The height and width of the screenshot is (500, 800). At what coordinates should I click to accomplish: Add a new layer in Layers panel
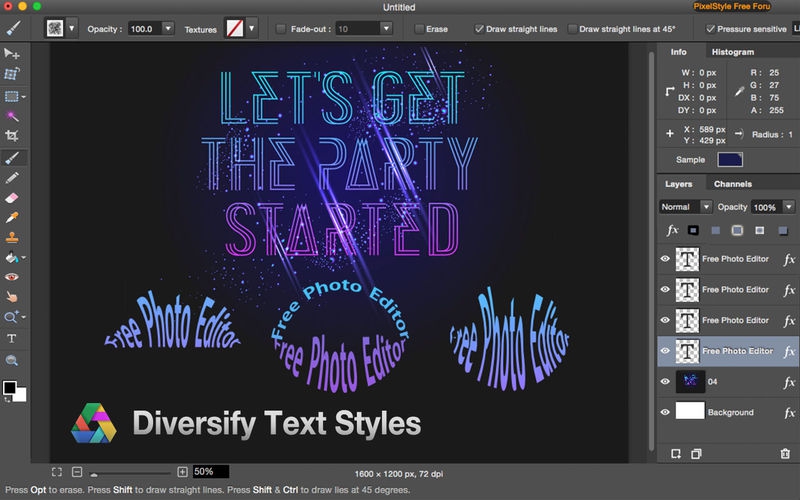[x=676, y=453]
